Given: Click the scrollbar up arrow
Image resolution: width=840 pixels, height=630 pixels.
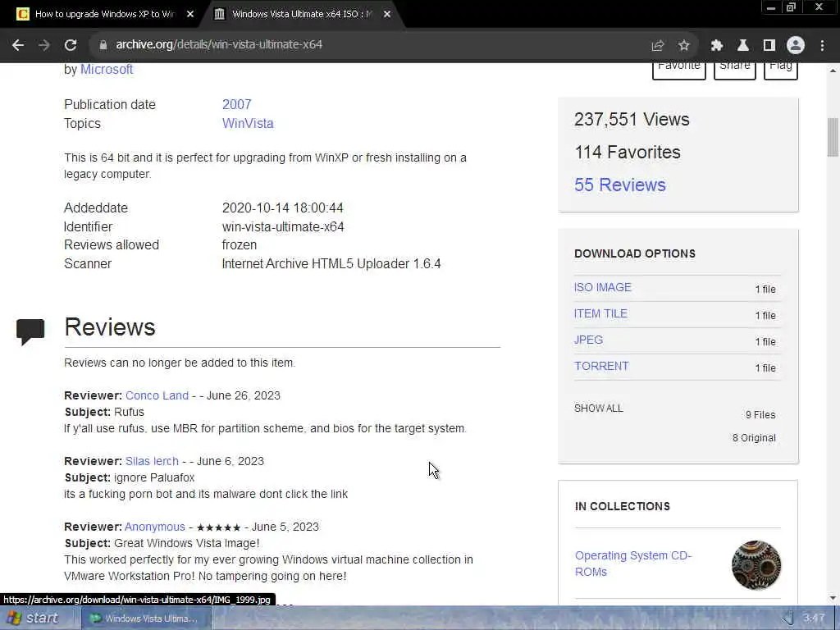Looking at the screenshot, I should coord(833,70).
